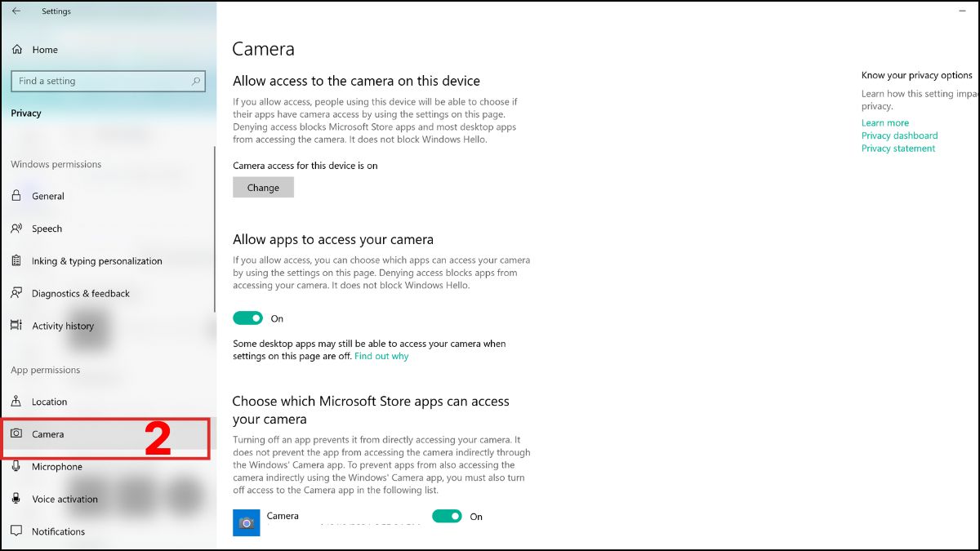The width and height of the screenshot is (980, 551).
Task: Click the Home icon in the sidebar
Action: tap(16, 50)
